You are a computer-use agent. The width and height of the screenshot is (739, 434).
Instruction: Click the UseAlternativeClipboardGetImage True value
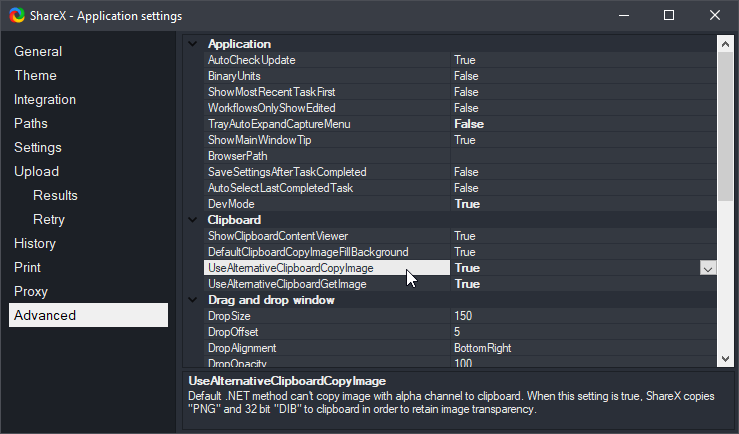point(467,284)
